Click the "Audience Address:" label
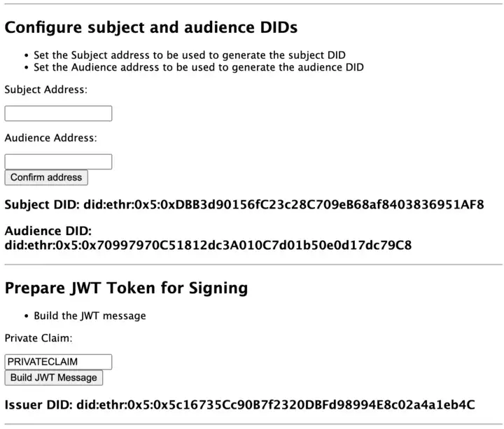The width and height of the screenshot is (504, 429). tap(50, 138)
